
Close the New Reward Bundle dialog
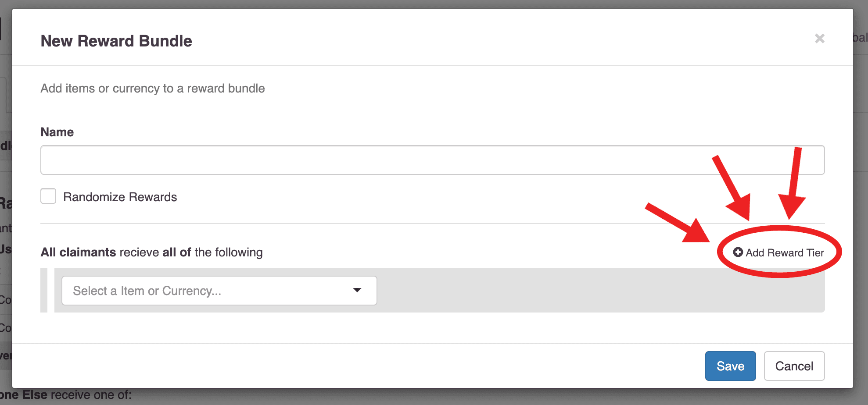(819, 39)
